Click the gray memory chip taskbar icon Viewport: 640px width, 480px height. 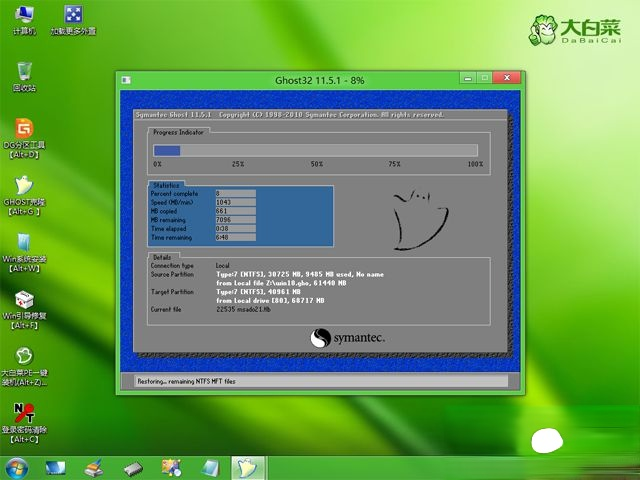pos(133,469)
